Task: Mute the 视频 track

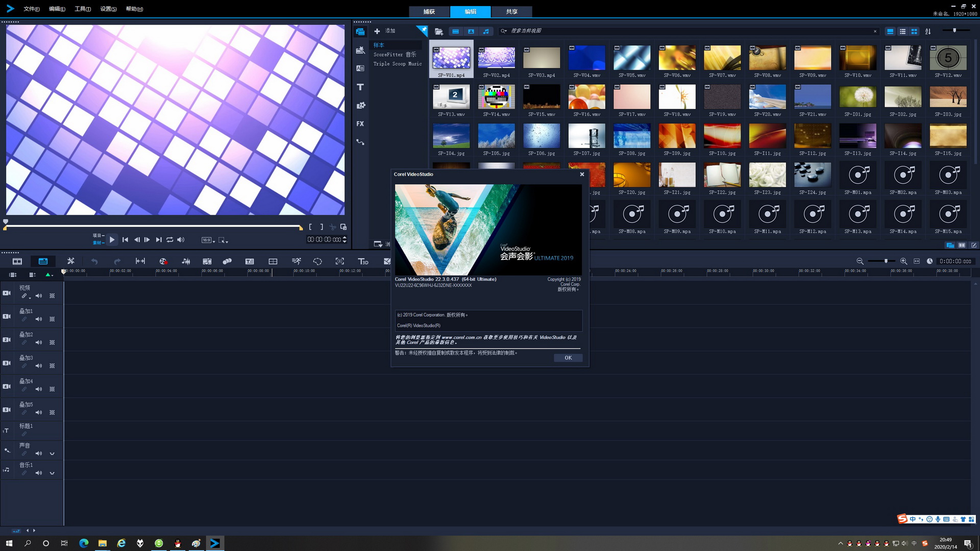Action: [39, 296]
